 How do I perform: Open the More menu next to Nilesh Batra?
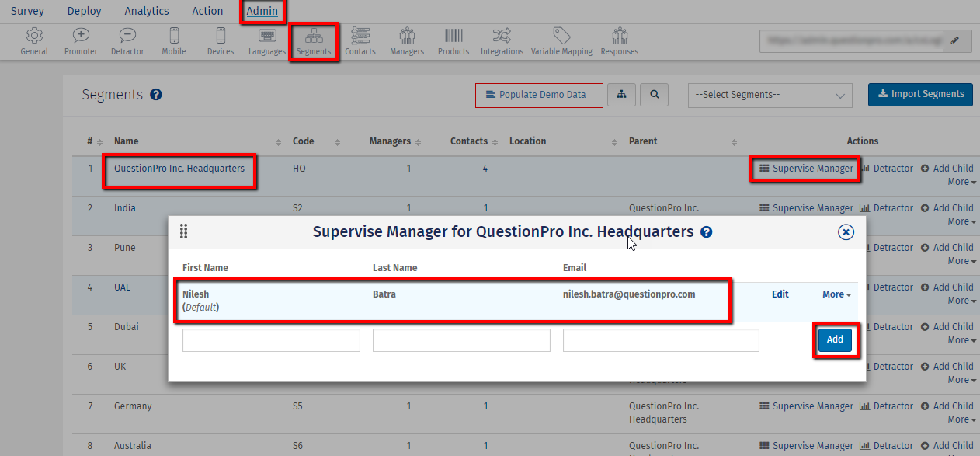pos(836,294)
